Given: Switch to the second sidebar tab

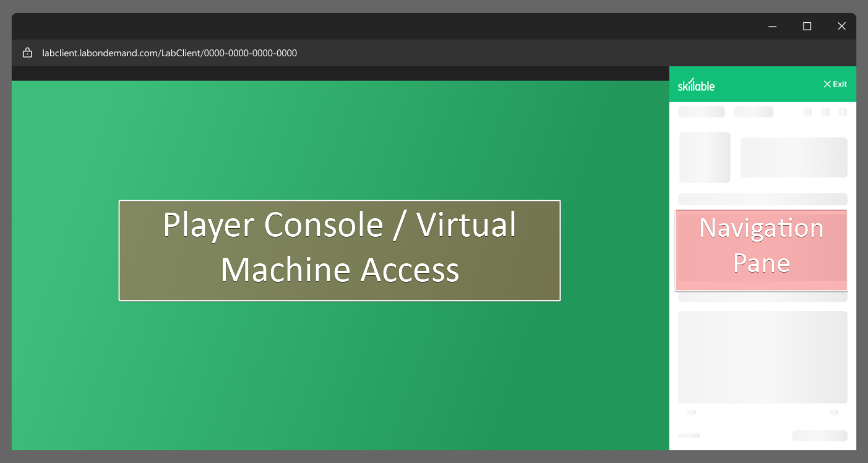Looking at the screenshot, I should tap(753, 112).
